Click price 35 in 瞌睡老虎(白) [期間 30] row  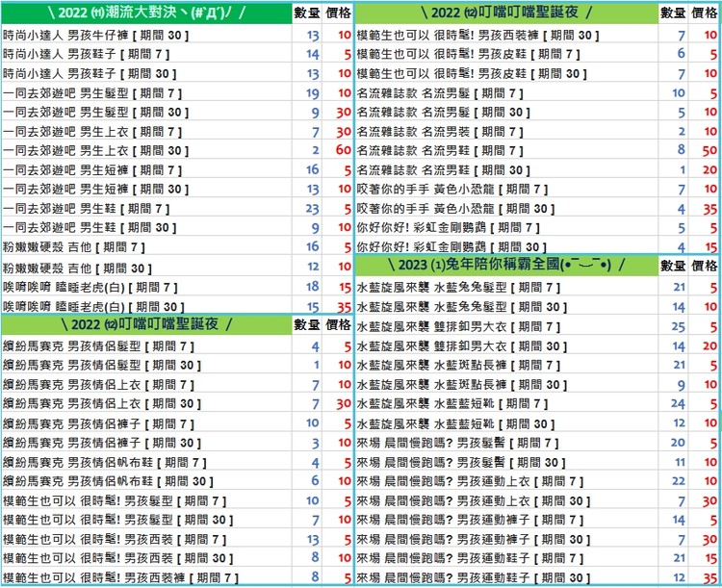point(344,307)
